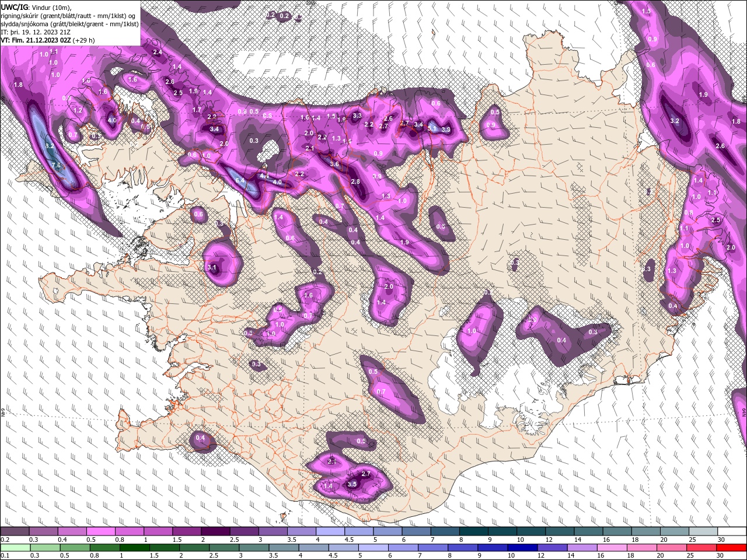Click the '30' label in the top legend row

722,540
